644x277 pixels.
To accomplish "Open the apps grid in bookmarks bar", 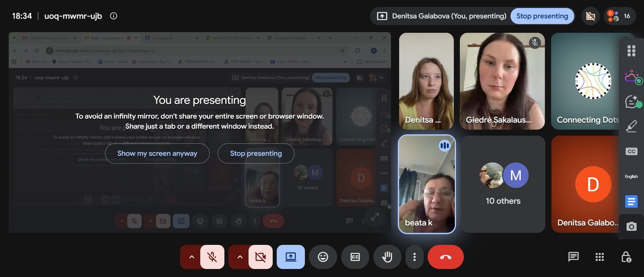I will (x=14, y=62).
